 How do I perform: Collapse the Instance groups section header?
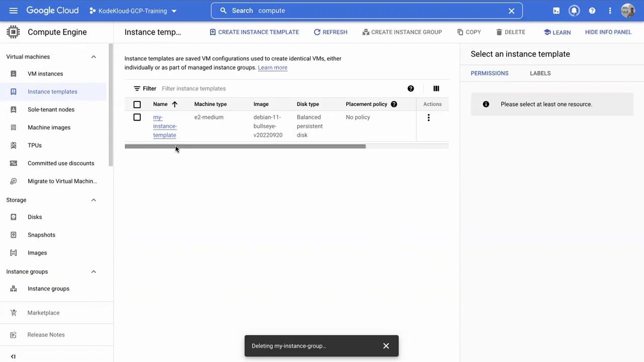click(94, 271)
